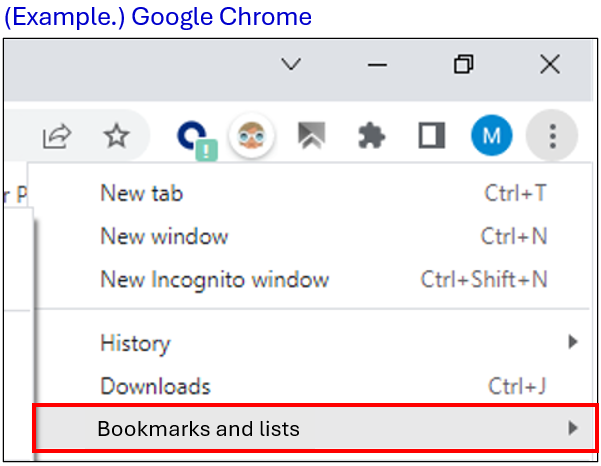
Task: Open a New Incognito window
Action: point(214,280)
